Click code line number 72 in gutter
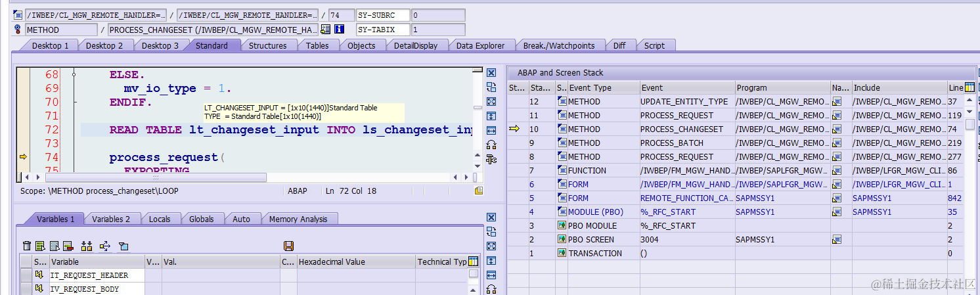Screen dimensions: 980x295 (x=51, y=129)
